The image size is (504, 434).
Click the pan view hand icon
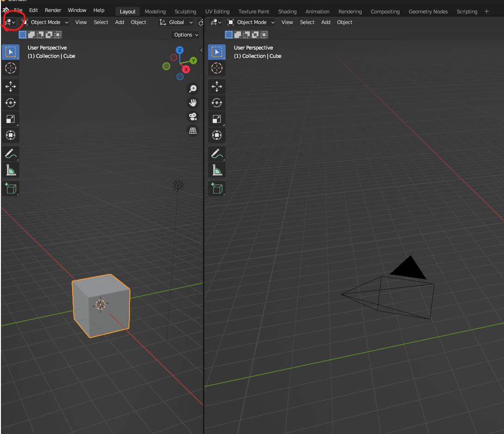click(x=193, y=103)
